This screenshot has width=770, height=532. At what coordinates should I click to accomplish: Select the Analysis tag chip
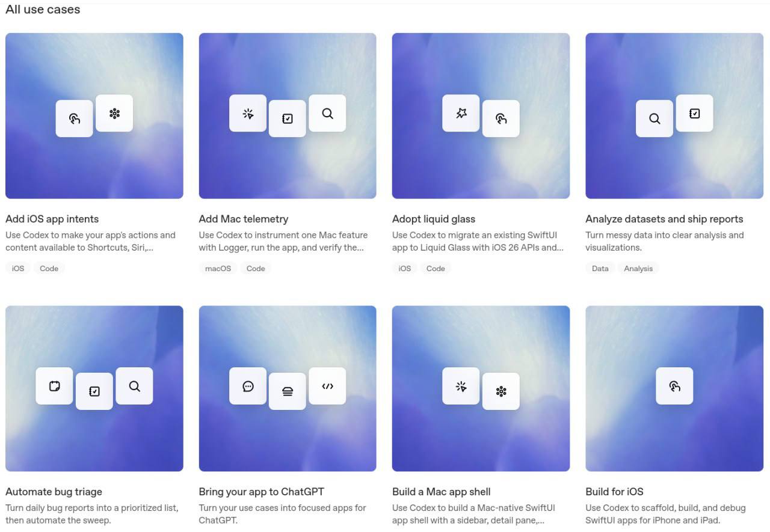pyautogui.click(x=638, y=269)
